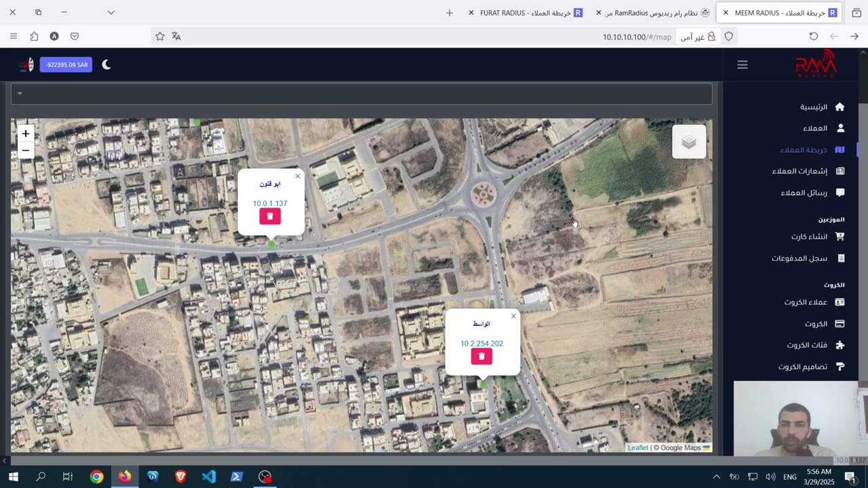Open الرئيسية home page
The image size is (868, 488).
pyautogui.click(x=821, y=107)
